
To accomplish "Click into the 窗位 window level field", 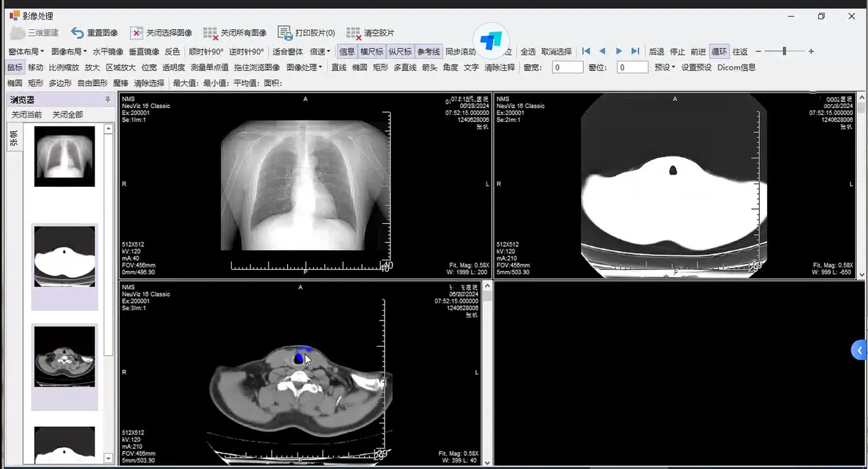I will coord(632,67).
